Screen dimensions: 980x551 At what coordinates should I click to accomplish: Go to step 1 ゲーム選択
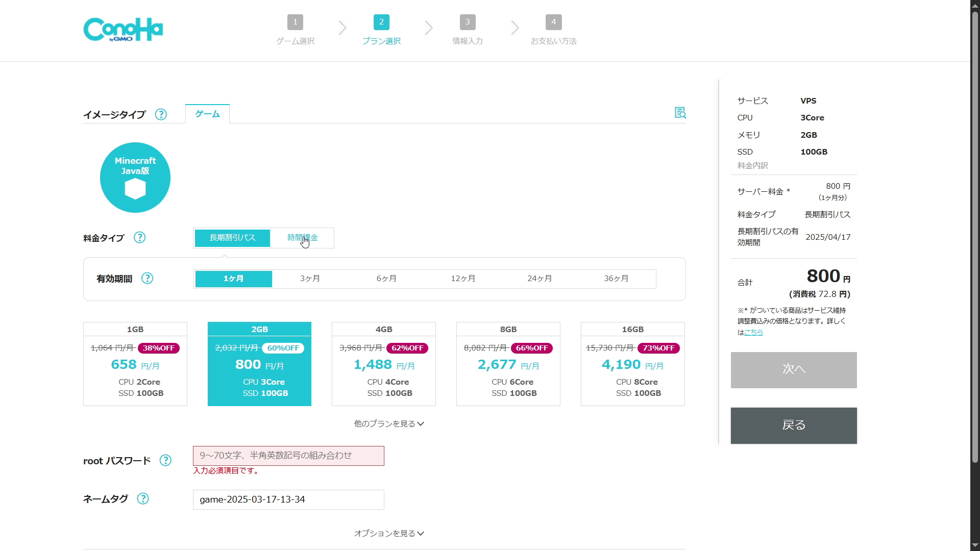295,30
